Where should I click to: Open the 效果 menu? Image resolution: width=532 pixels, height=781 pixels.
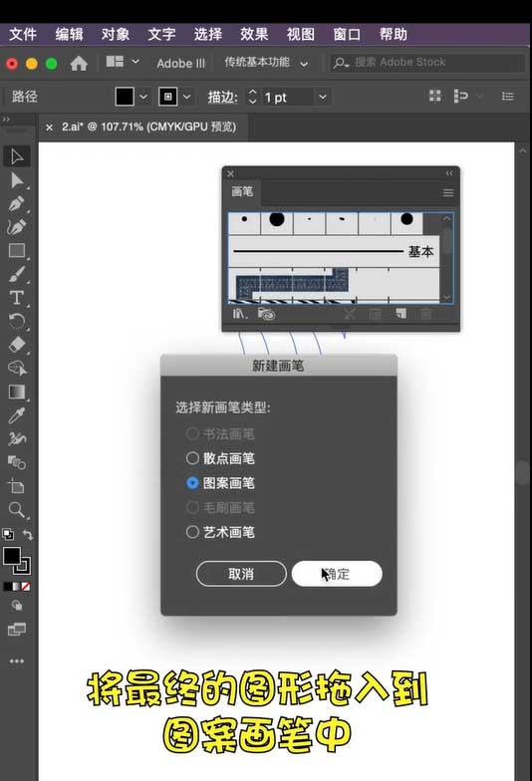(254, 34)
